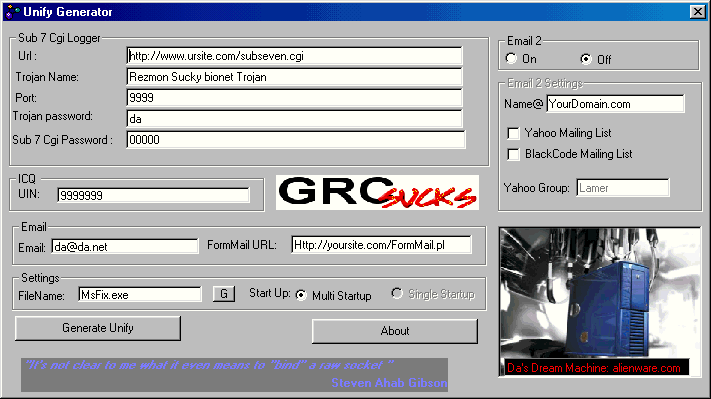Click the YourDomain.com name field
This screenshot has height=399, width=711.
click(615, 104)
